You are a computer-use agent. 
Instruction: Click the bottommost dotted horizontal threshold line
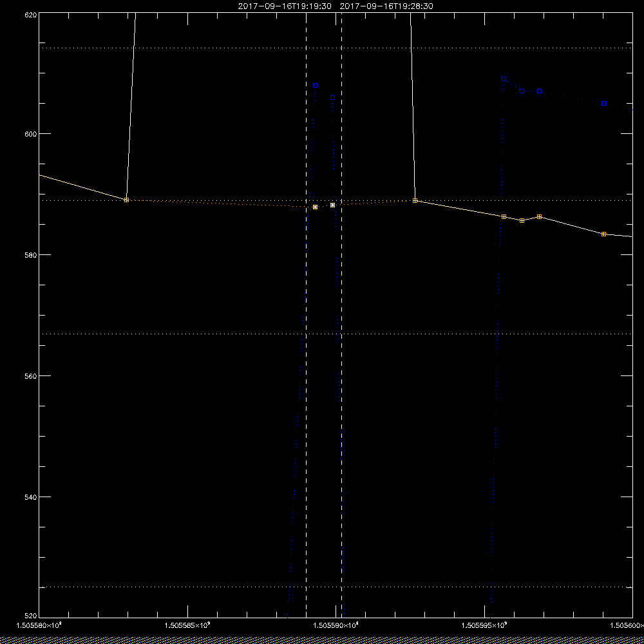(x=336, y=587)
